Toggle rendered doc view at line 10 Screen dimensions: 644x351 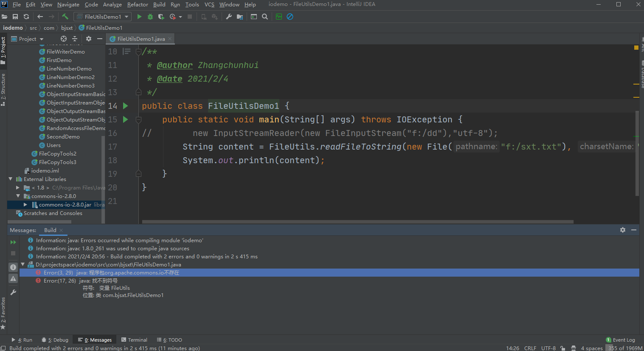[x=127, y=51]
